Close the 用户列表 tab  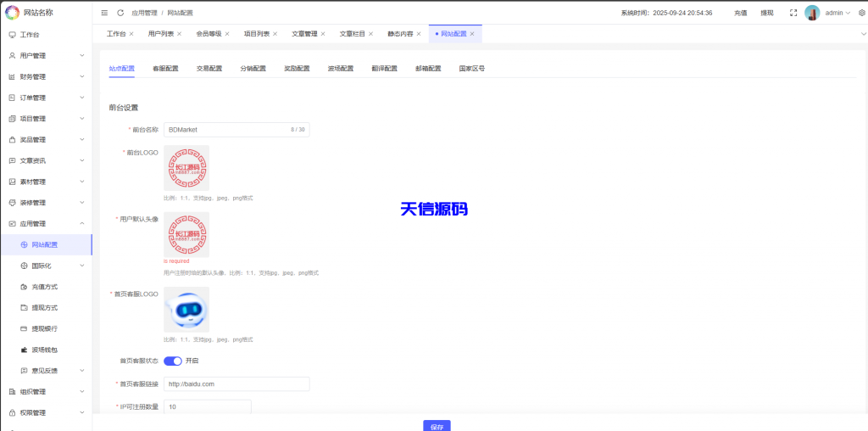coord(180,34)
